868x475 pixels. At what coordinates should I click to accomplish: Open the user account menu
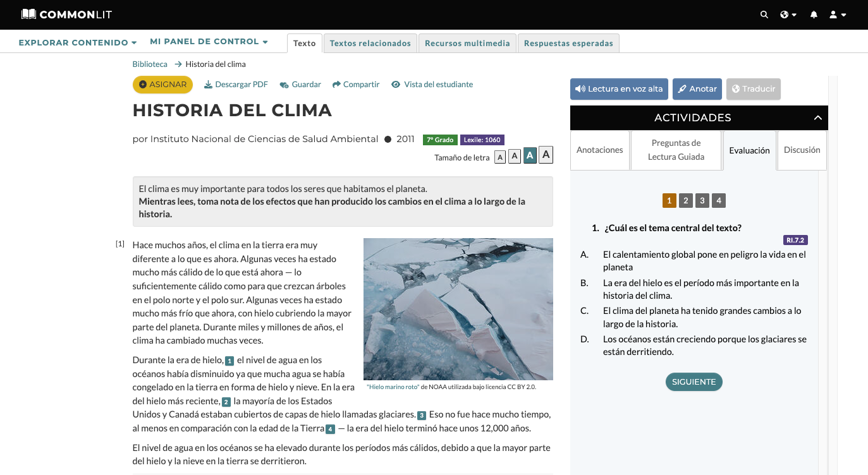click(838, 15)
